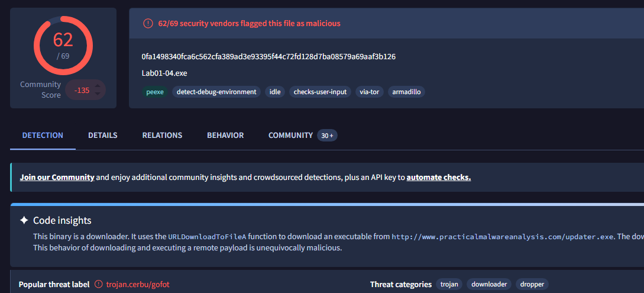Open the RELATIONS tab
Screen dimensions: 644x293
coord(162,135)
